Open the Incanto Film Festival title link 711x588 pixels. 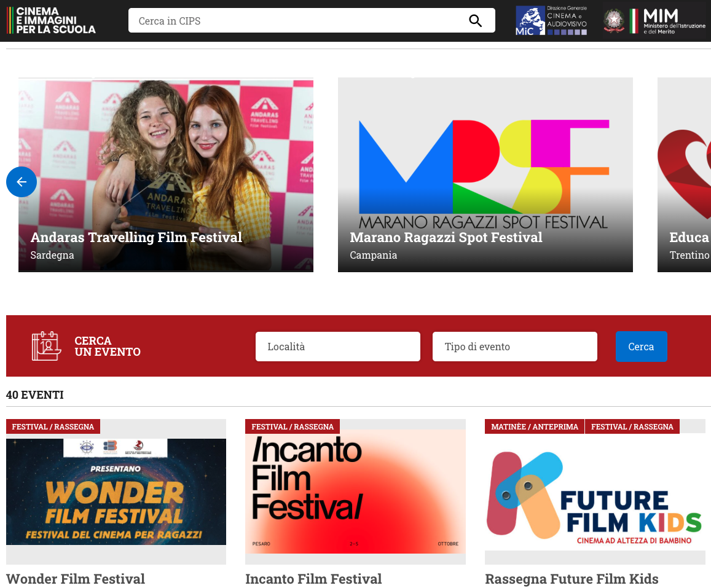pos(314,579)
